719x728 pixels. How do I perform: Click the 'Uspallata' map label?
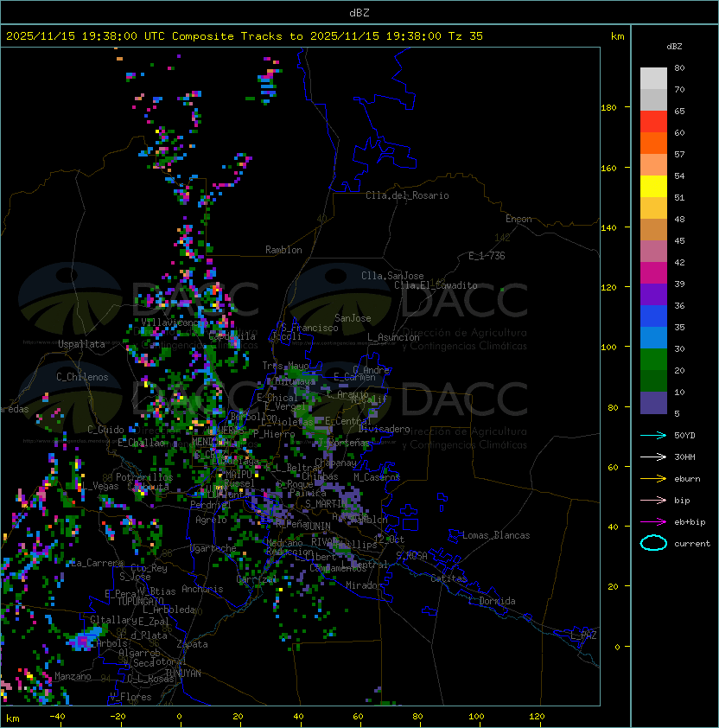point(81,344)
